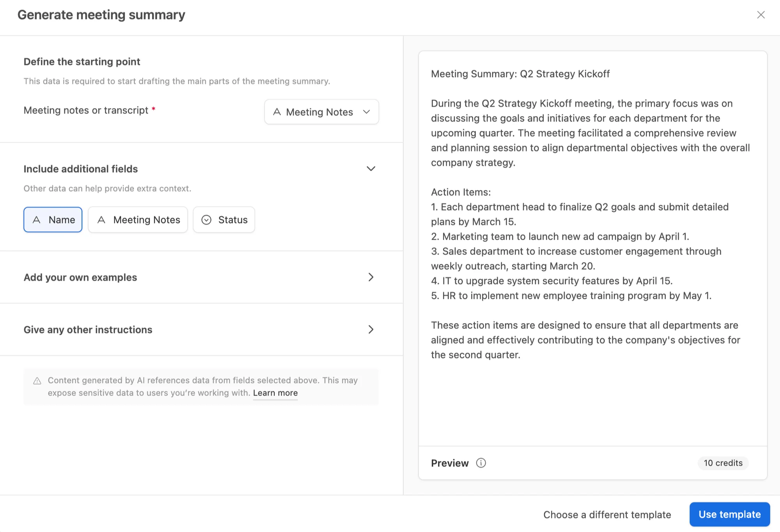Expand the Give any other instructions chevron

[370, 330]
